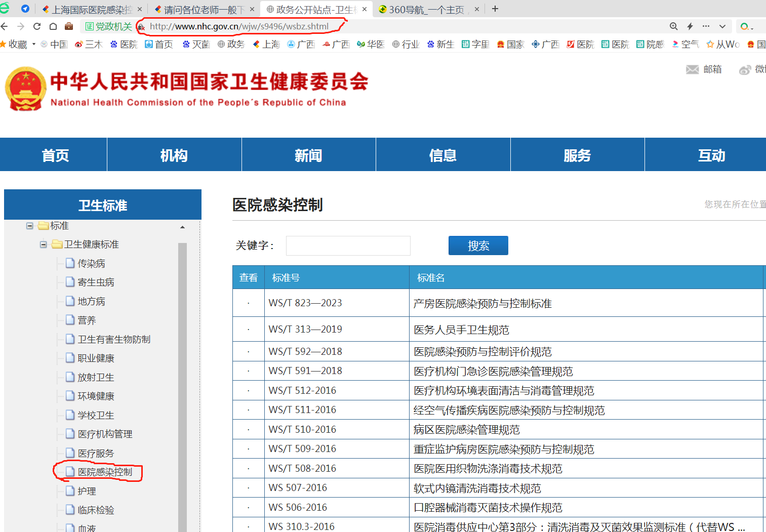Open standard 产房医院感染预防与控制标准

point(482,303)
